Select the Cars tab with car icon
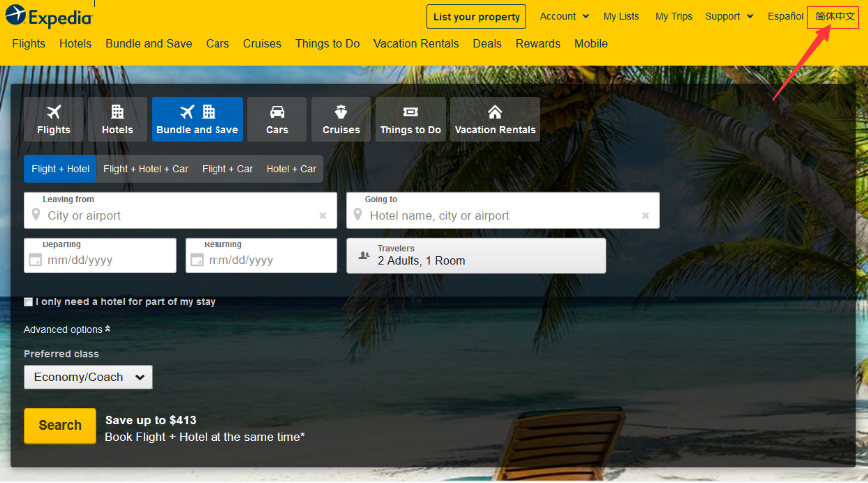 click(277, 119)
